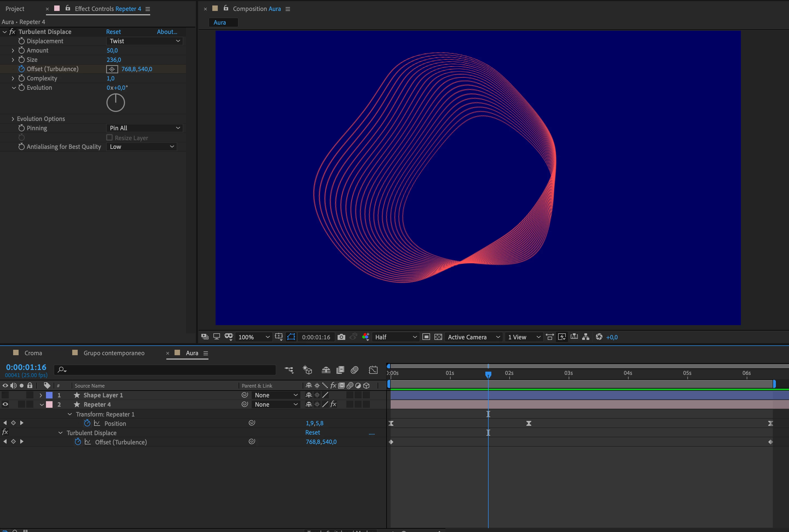Toggle the Offset (Turbulence) stopwatch in Effect Controls
Screen dimensions: 789x532
(21, 69)
